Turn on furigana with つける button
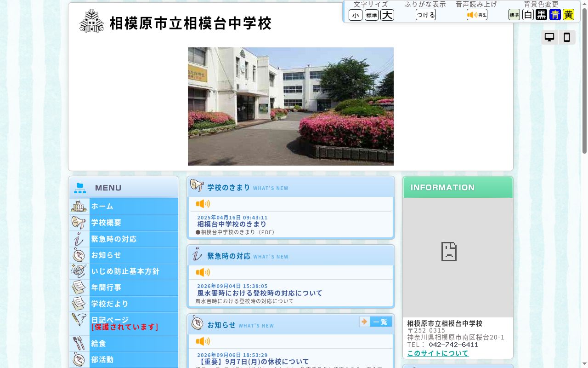This screenshot has height=368, width=588. [426, 15]
